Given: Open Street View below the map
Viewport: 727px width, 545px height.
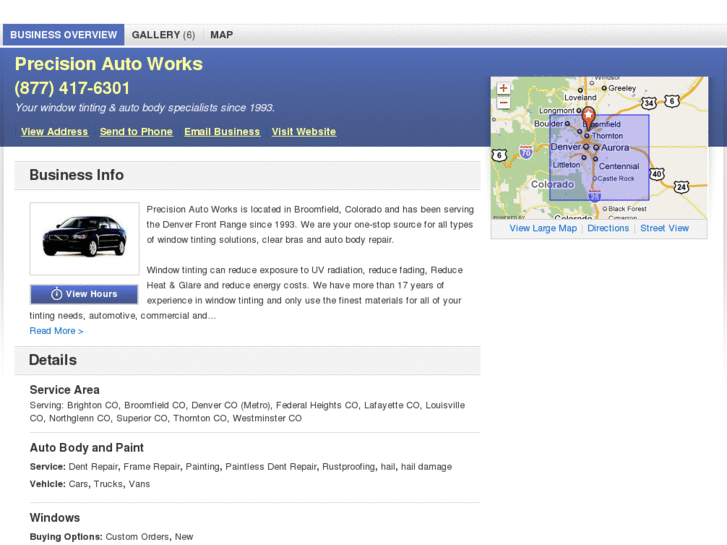Looking at the screenshot, I should click(x=664, y=228).
